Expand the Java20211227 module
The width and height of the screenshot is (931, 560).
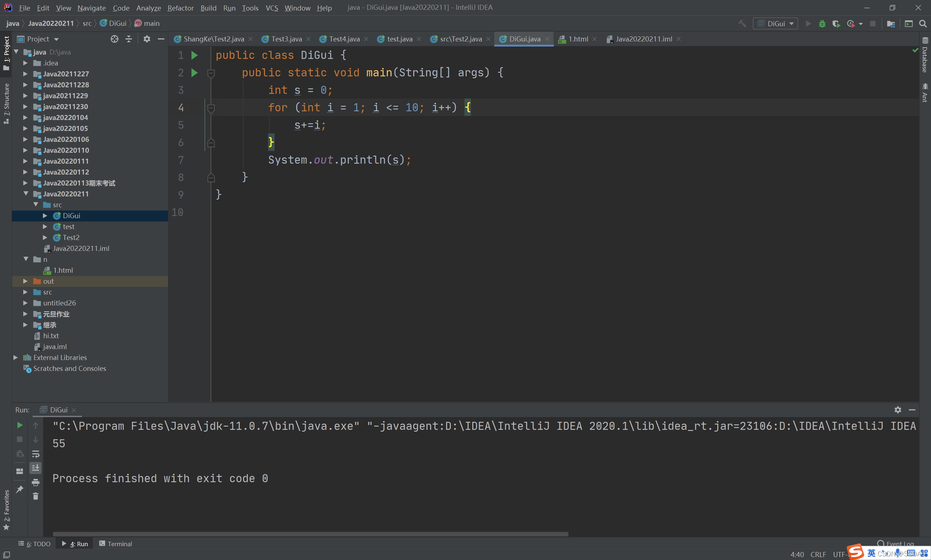[x=25, y=74]
